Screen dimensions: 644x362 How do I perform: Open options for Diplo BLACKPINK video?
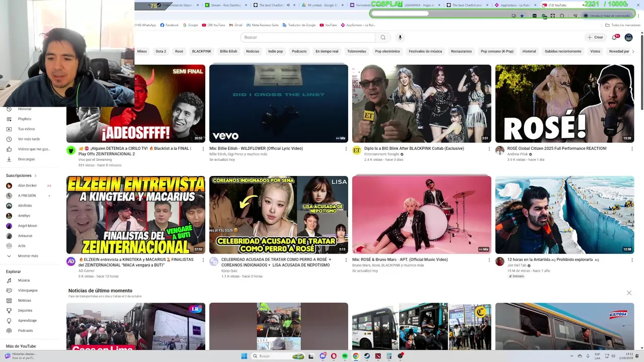tap(489, 149)
